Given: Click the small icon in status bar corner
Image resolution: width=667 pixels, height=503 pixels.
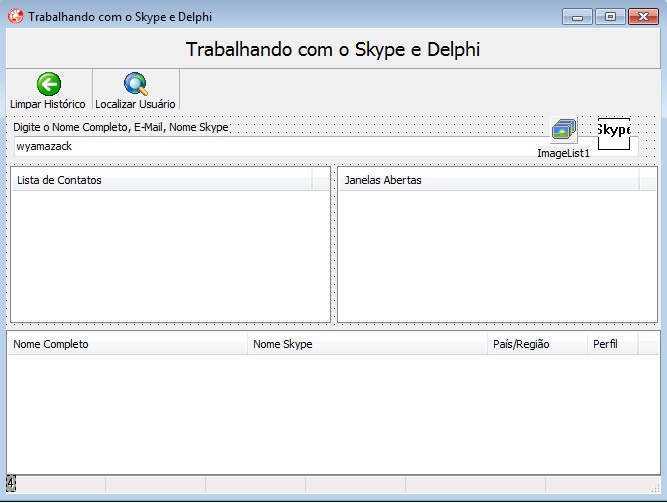Looking at the screenshot, I should (x=11, y=482).
